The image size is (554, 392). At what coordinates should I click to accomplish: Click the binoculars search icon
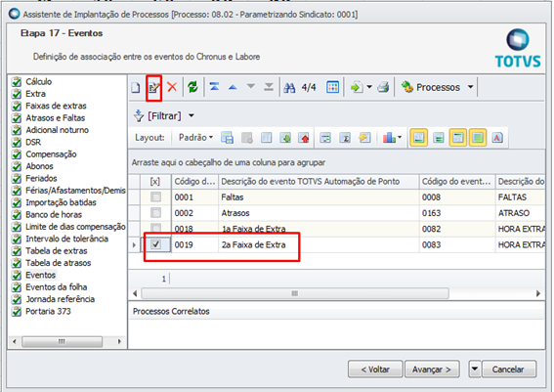289,87
